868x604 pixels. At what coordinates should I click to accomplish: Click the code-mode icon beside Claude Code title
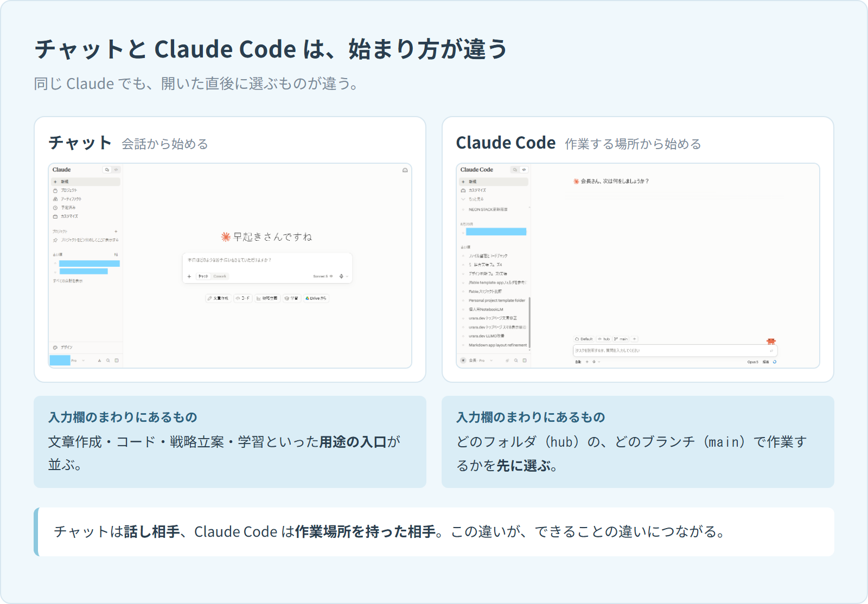[x=524, y=170]
